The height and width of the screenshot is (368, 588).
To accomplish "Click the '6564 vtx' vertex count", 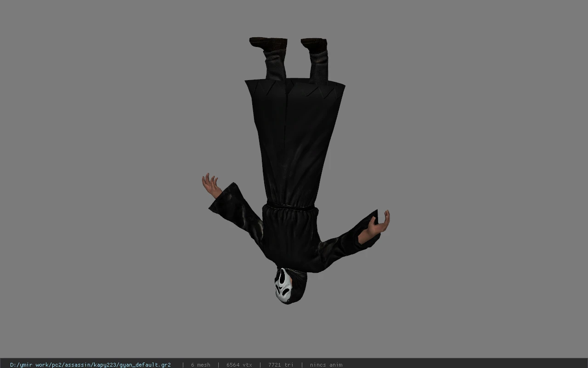I will pos(239,365).
